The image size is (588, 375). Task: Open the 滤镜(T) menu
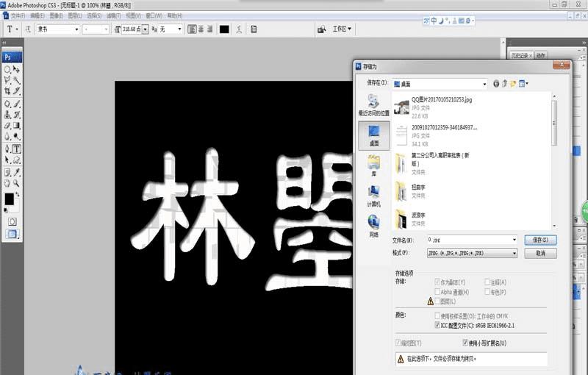[x=114, y=15]
